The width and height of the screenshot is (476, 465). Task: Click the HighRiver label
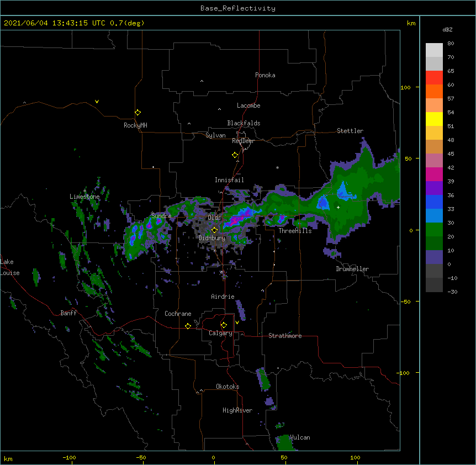237,410
